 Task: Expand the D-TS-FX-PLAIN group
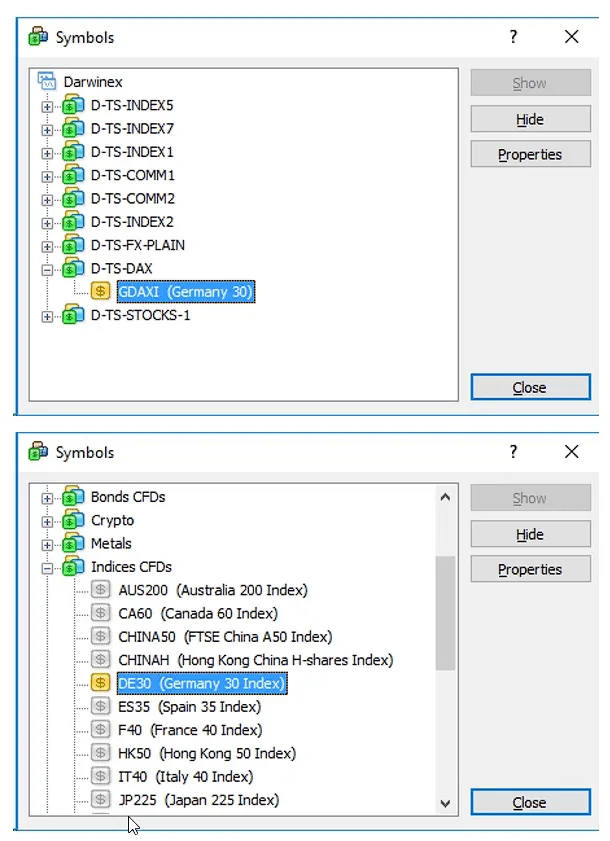47,246
